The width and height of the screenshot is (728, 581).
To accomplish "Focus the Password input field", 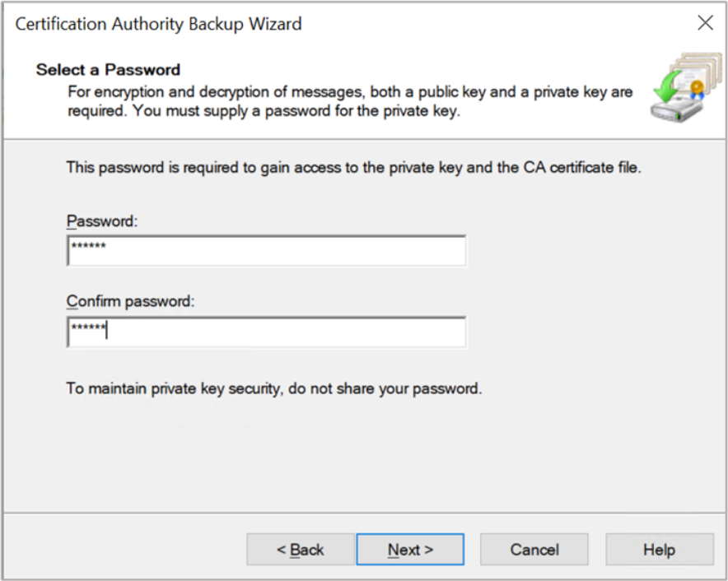I will click(x=266, y=251).
